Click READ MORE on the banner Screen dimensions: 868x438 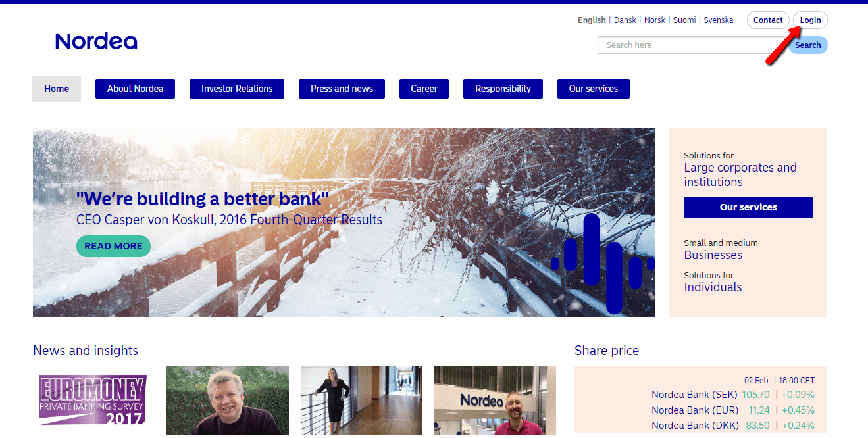click(113, 246)
